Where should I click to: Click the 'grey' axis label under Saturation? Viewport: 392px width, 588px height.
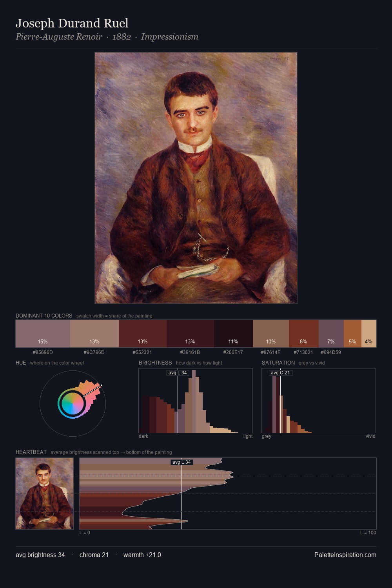pyautogui.click(x=267, y=436)
